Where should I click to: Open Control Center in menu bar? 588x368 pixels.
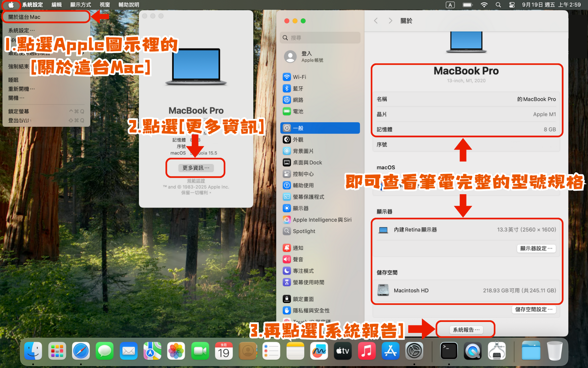point(512,5)
